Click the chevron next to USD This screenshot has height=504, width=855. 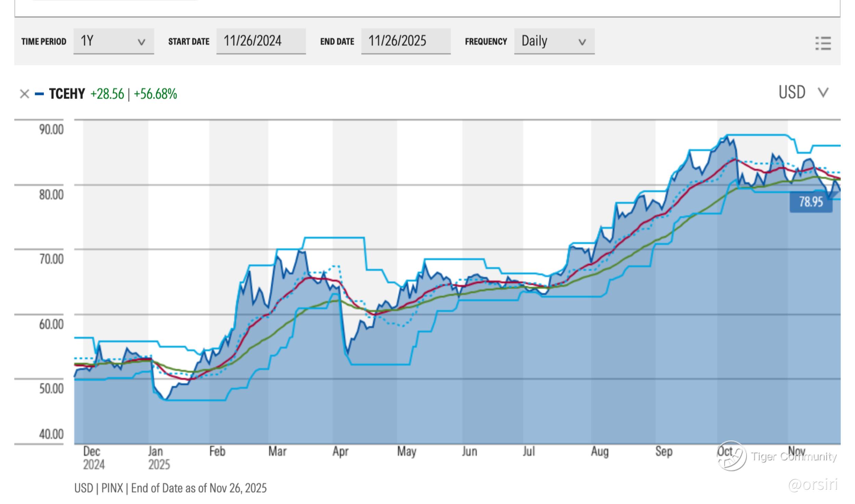pyautogui.click(x=823, y=92)
